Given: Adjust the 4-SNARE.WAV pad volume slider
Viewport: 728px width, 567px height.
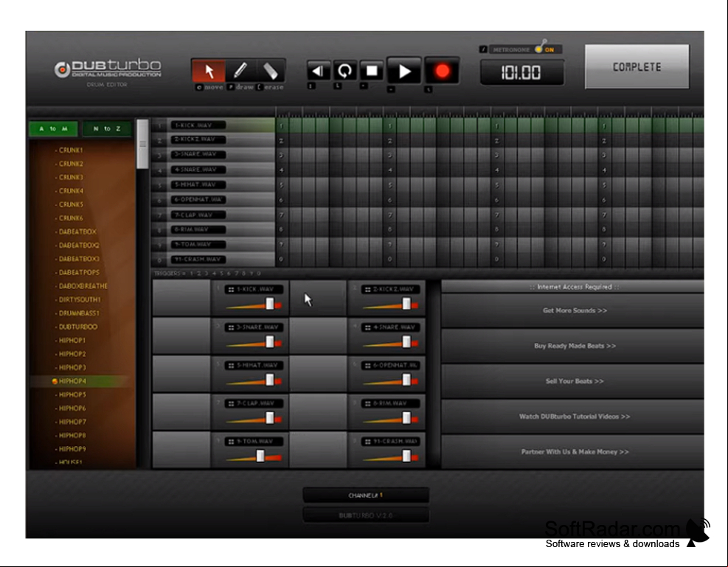Looking at the screenshot, I should (406, 342).
